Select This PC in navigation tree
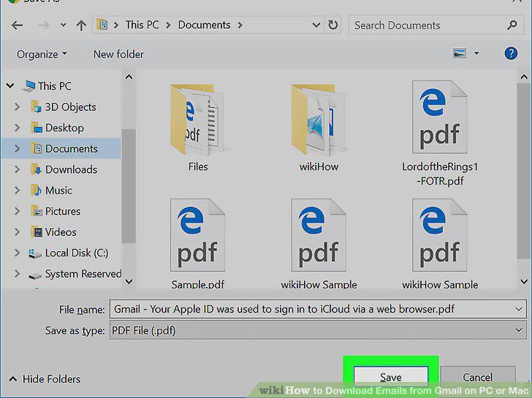 [x=55, y=86]
